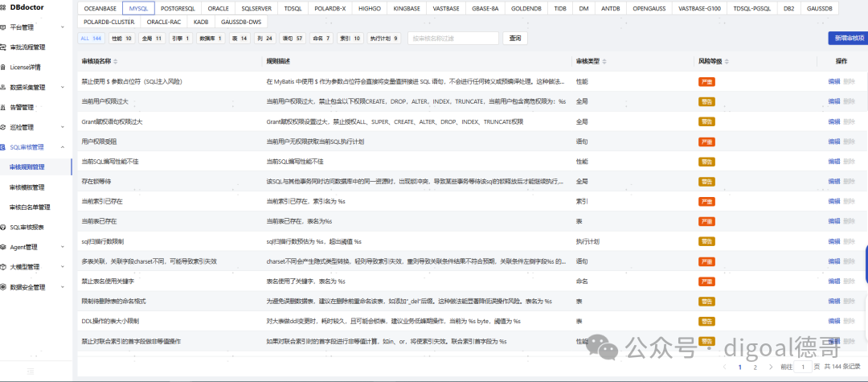Edit the Grant赋权语句权限过大 rule
This screenshot has height=382, width=868.
(833, 121)
